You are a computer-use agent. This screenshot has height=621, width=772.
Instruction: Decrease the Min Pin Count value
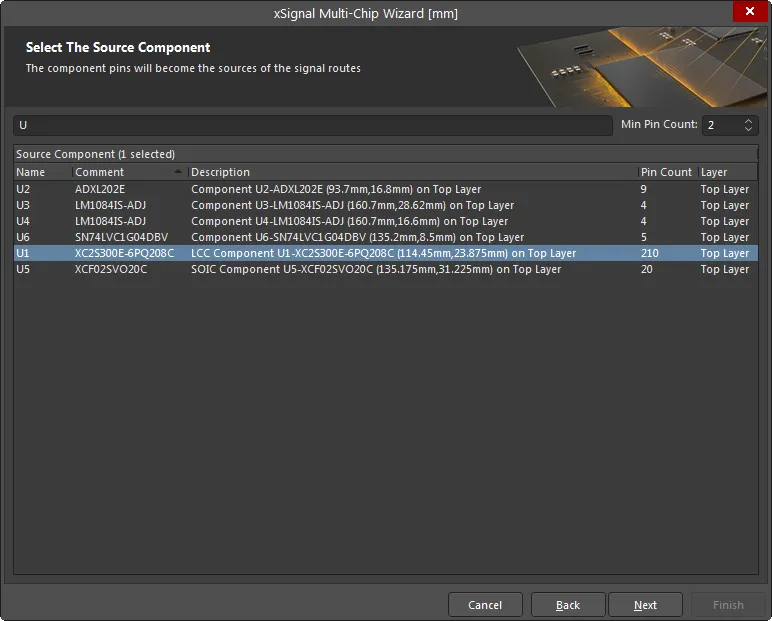pos(748,129)
